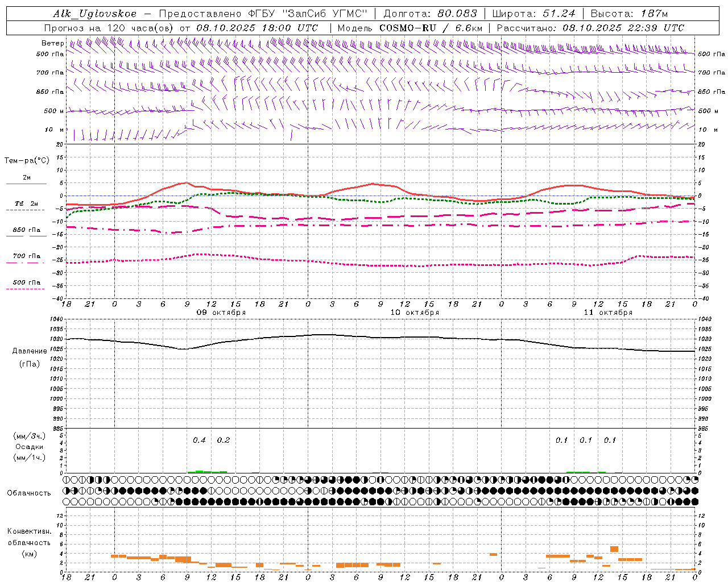Image resolution: width=728 pixels, height=582 pixels.
Task: Click the calculated time 08.10.2025 22:39 UTC
Action: point(623,28)
